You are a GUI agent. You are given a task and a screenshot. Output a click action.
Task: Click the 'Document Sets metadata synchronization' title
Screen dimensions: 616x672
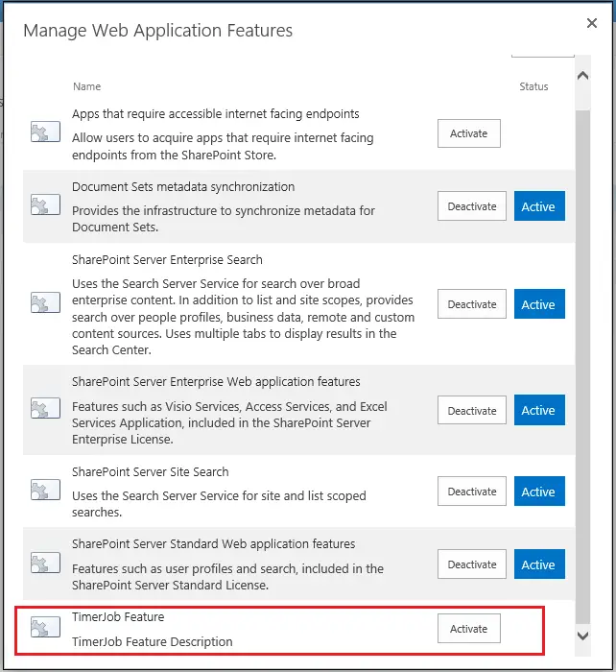click(183, 187)
